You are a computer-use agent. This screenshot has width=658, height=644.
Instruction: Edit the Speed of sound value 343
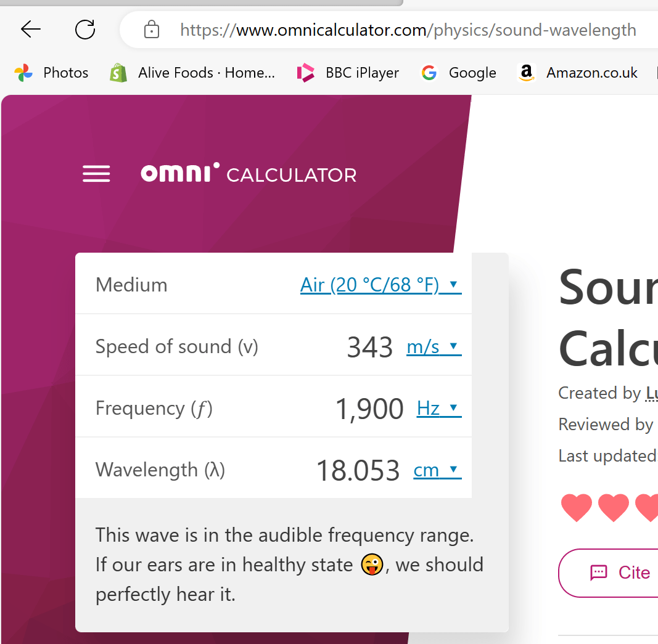coord(370,347)
